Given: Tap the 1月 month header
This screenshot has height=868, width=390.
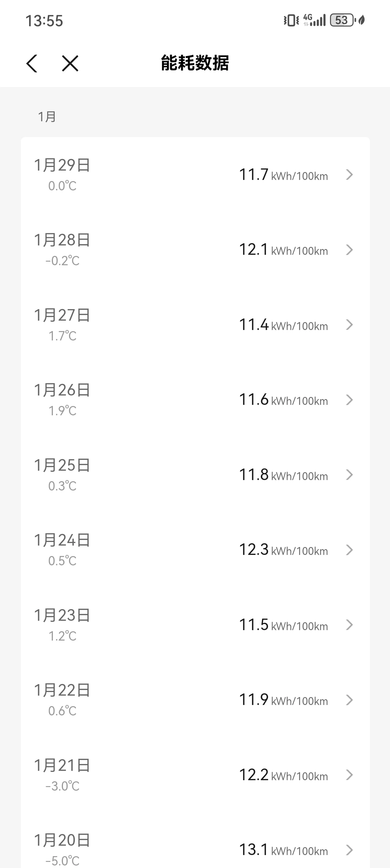Looking at the screenshot, I should click(47, 117).
